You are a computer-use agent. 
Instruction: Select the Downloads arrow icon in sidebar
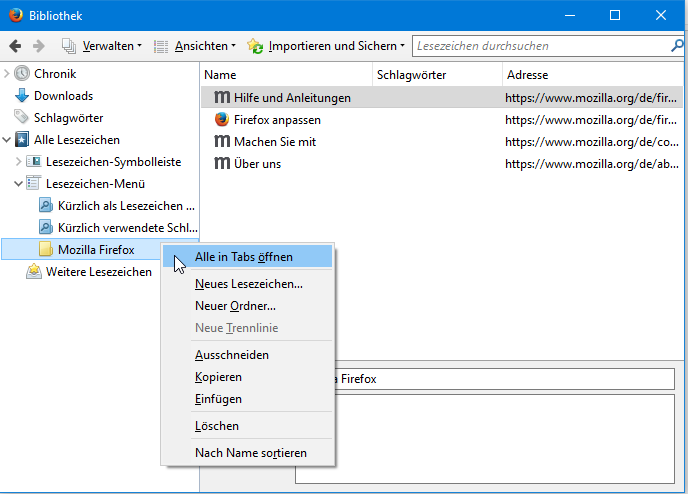click(x=22, y=96)
